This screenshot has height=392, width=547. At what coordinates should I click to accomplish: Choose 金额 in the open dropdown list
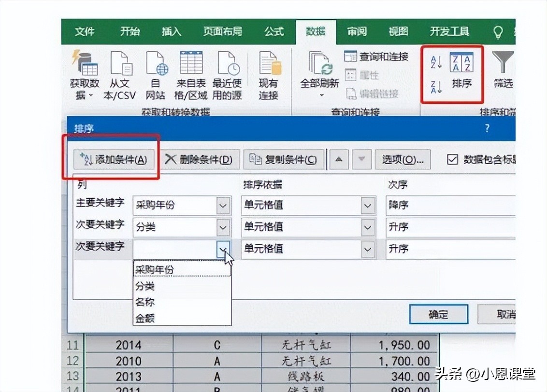coord(145,318)
